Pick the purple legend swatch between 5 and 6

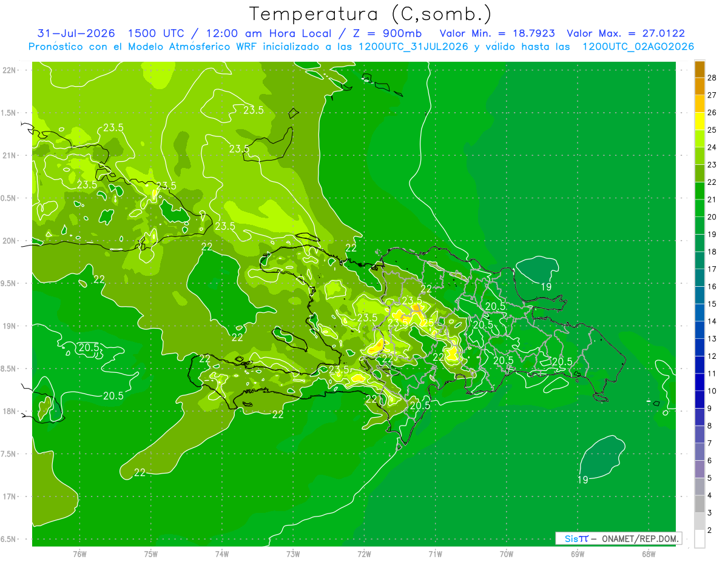pyautogui.click(x=699, y=469)
